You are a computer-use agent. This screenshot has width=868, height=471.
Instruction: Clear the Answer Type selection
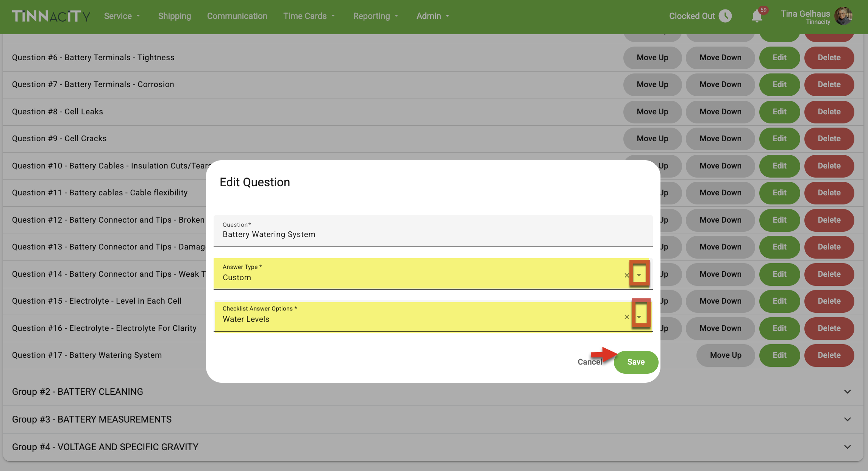(x=626, y=275)
